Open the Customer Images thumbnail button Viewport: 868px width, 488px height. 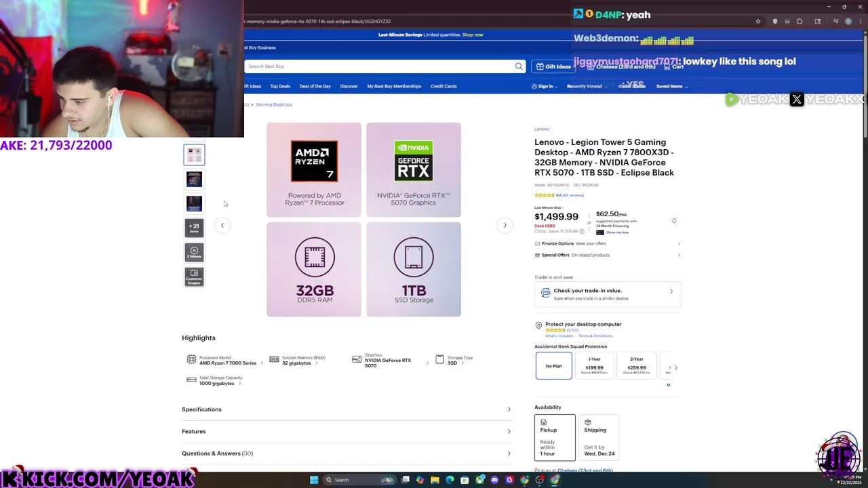click(194, 277)
